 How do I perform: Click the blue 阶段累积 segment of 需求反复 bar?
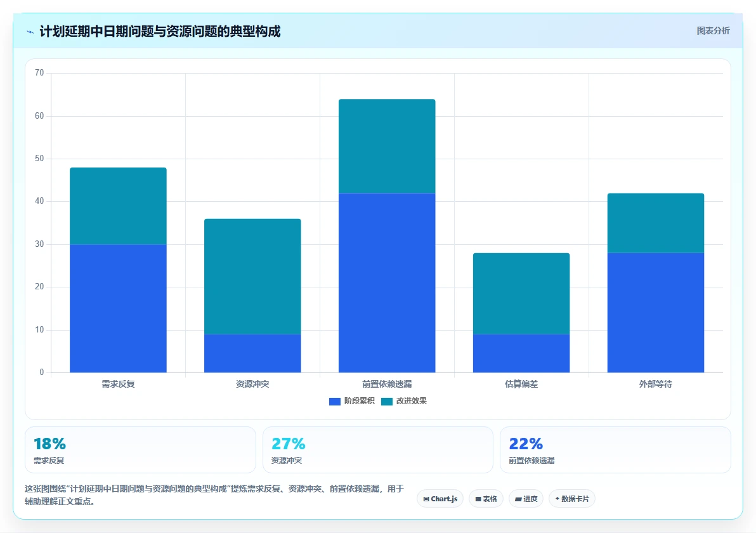point(118,309)
